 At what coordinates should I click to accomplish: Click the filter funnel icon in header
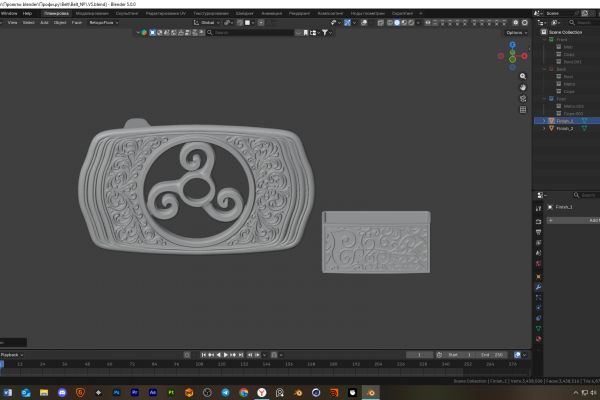coord(325,33)
